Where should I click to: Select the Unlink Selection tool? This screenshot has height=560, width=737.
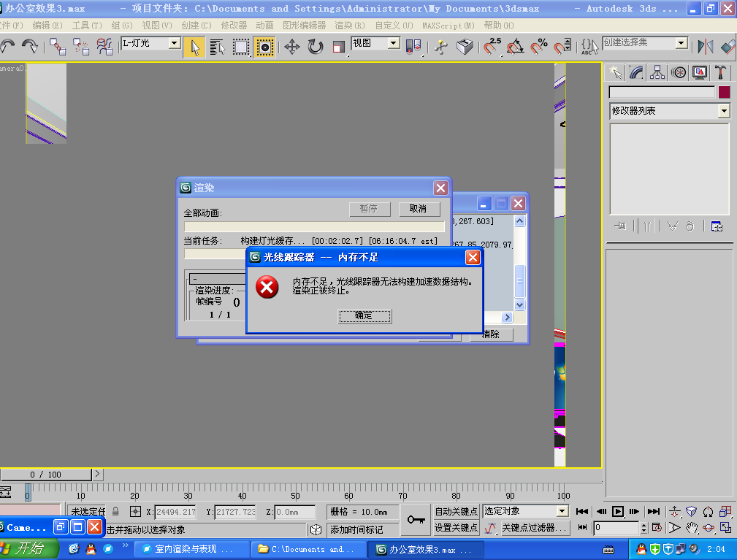[81, 47]
